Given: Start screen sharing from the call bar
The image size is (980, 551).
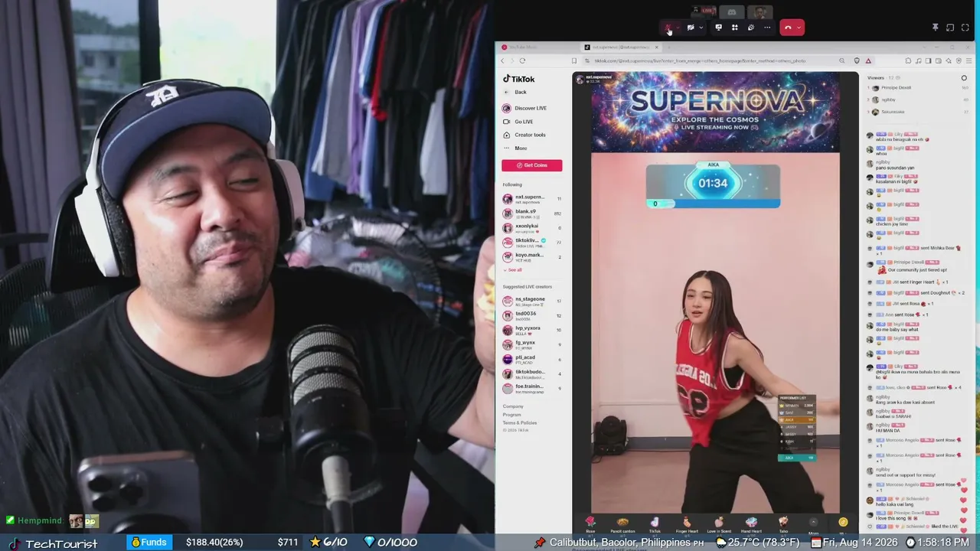Looking at the screenshot, I should (718, 28).
